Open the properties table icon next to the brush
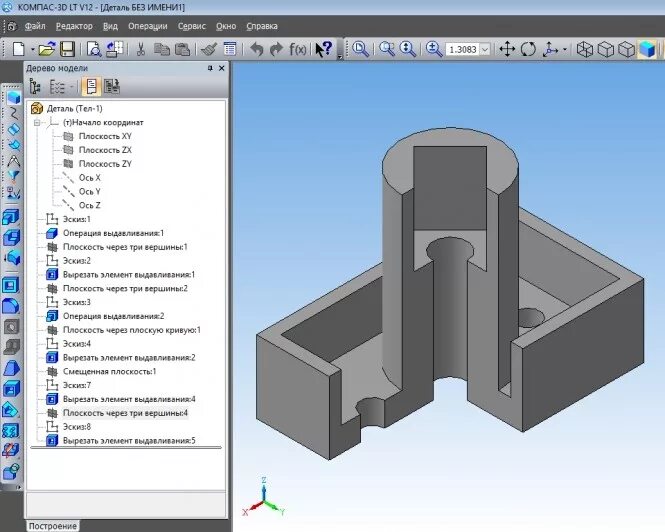This screenshot has height=532, width=665. click(x=230, y=49)
